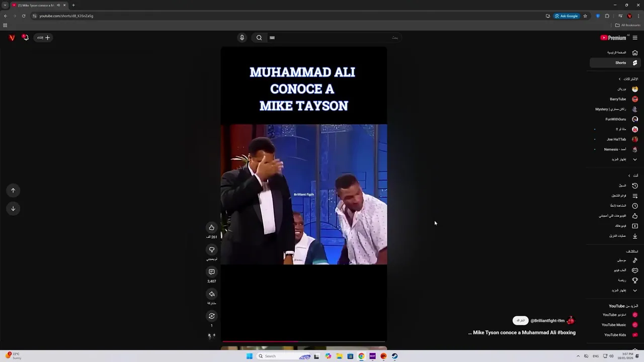
Task: Open the Home item in the sidebar
Action: 615,53
